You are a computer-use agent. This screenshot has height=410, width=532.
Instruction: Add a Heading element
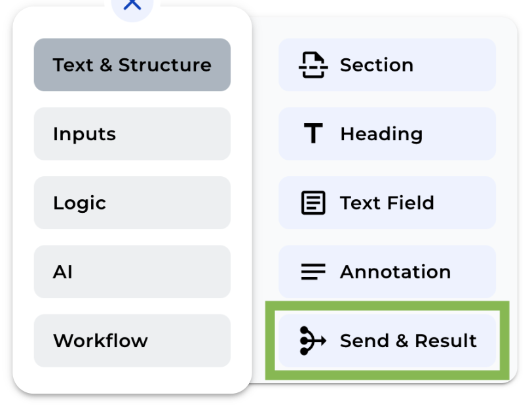[x=387, y=134]
